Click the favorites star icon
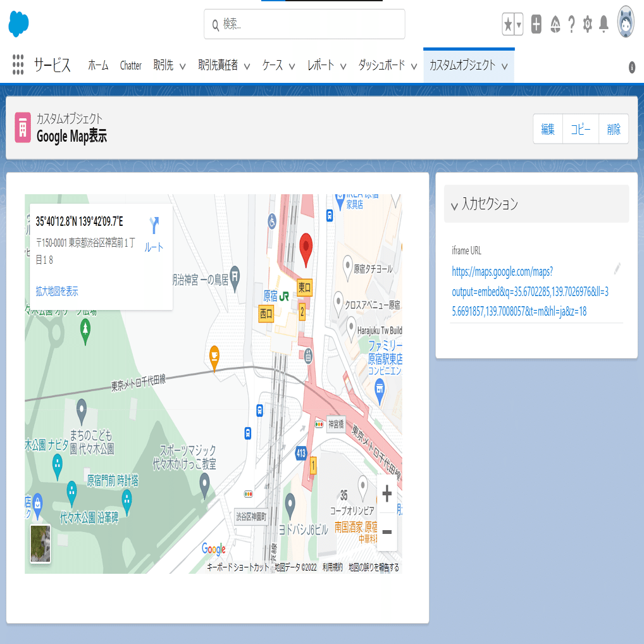The image size is (644, 644). tap(508, 24)
